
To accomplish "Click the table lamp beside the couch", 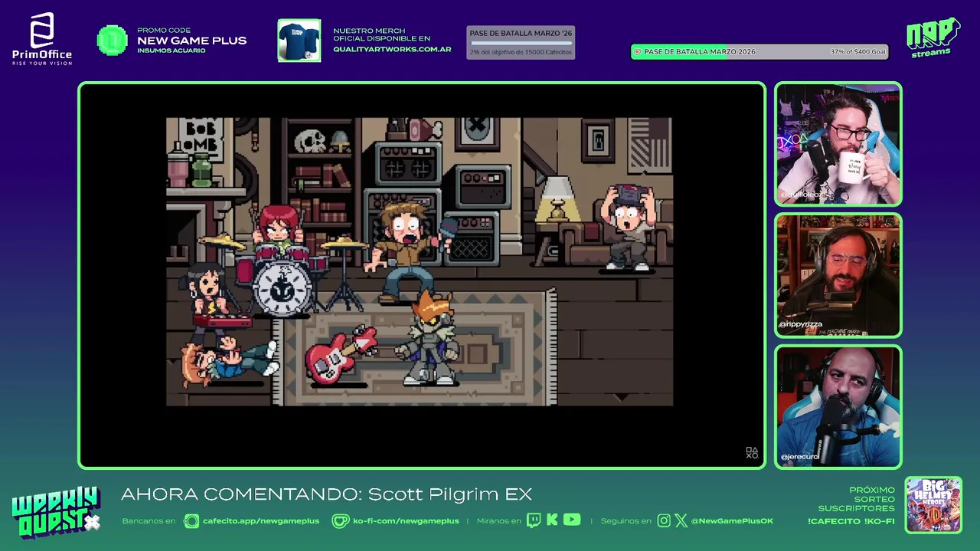I will click(x=557, y=199).
